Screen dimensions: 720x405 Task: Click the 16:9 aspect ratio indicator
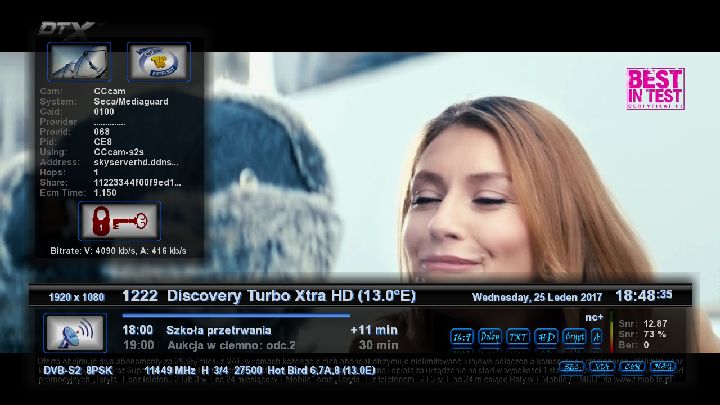click(x=461, y=337)
